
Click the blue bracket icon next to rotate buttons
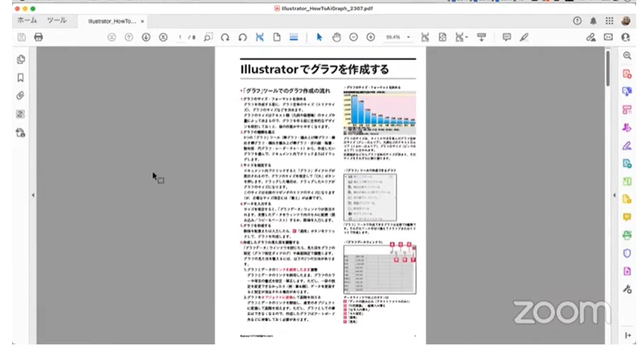[260, 38]
